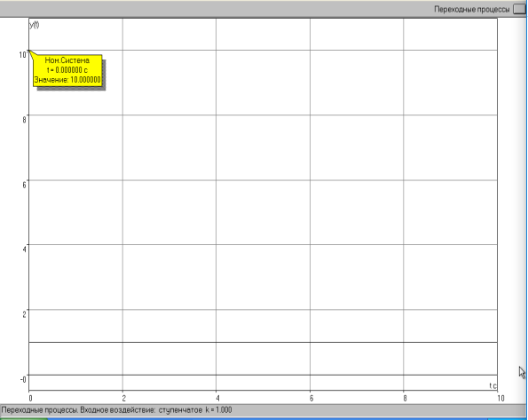Screen dimensions: 528x420
Task: Click the Переходные процессы title text at top
Action: 472,10
